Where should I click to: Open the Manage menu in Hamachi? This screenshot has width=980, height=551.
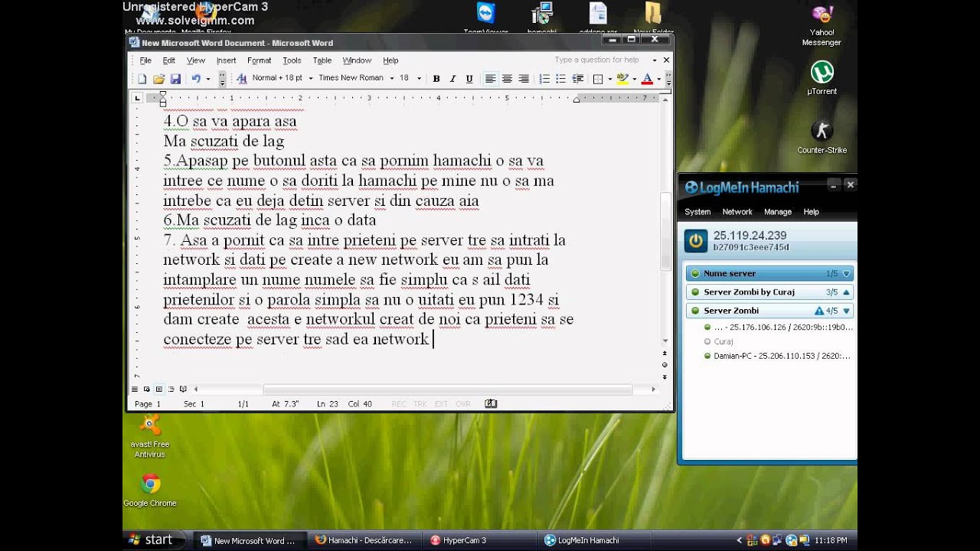[x=778, y=212]
